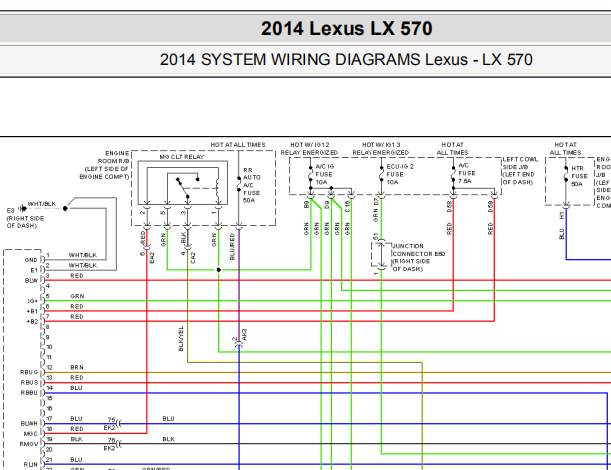
Task: Click the GND pin label
Action: (x=31, y=260)
